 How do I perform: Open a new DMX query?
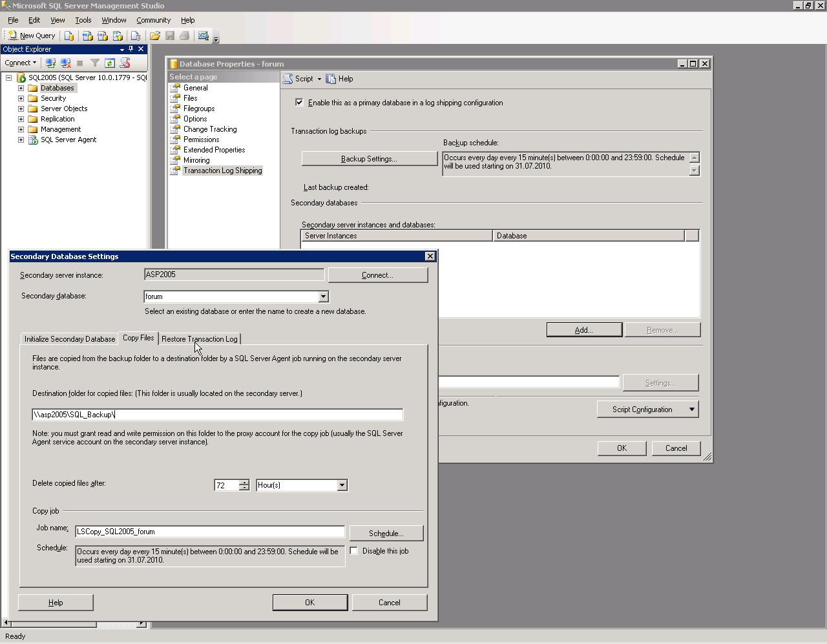102,36
